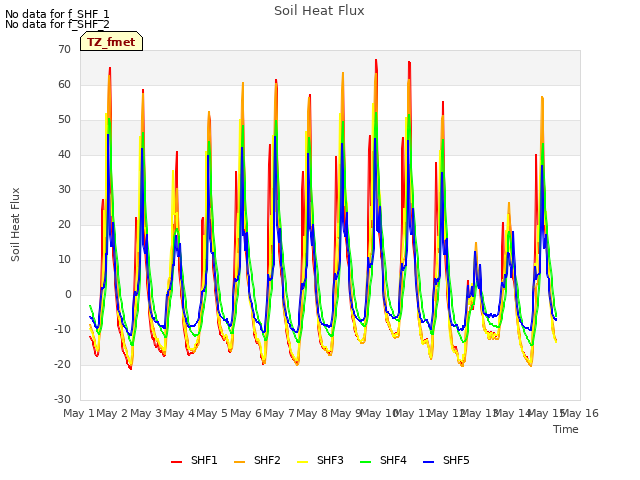Screen dimensions: 640x480
Task: Click the May 16 x-axis label
Action: pos(580,413)
